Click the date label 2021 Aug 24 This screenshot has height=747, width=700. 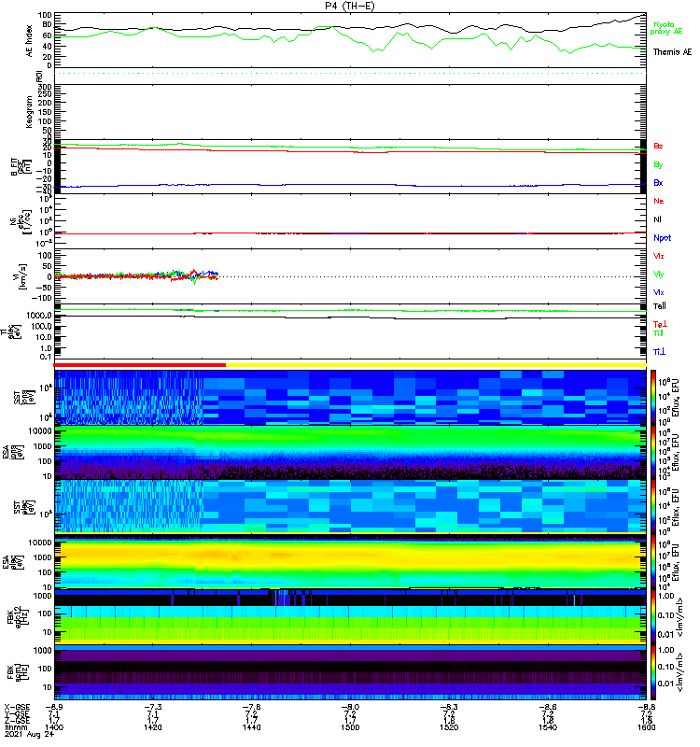30,734
